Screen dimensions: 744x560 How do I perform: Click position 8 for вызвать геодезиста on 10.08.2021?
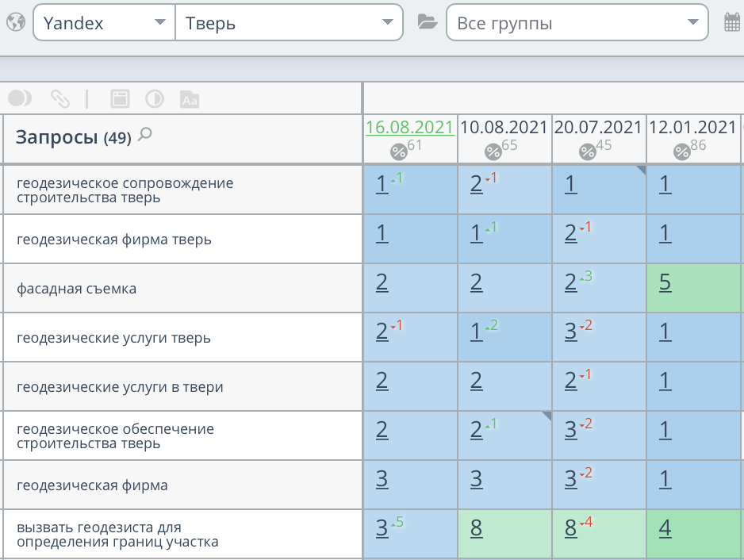tap(476, 528)
